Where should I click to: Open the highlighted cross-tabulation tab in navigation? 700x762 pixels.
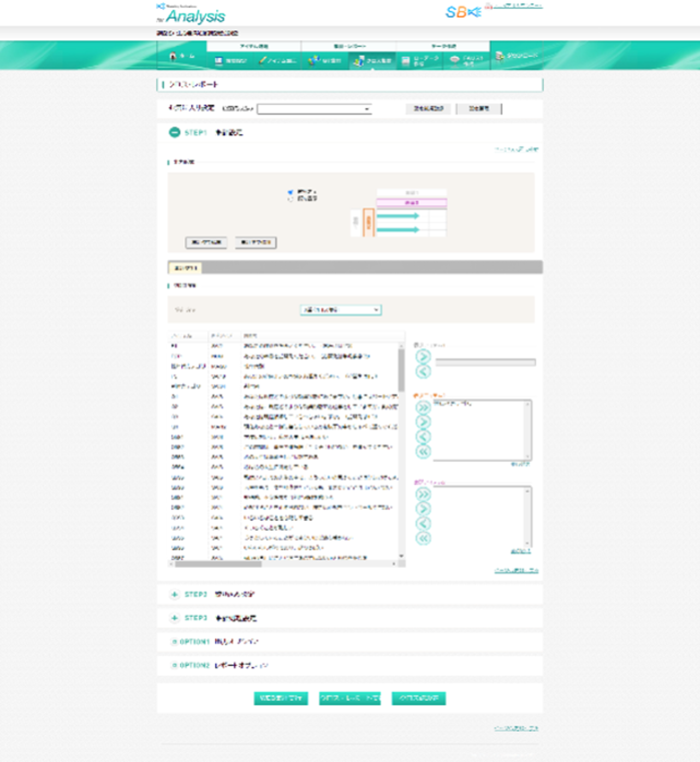[372, 61]
